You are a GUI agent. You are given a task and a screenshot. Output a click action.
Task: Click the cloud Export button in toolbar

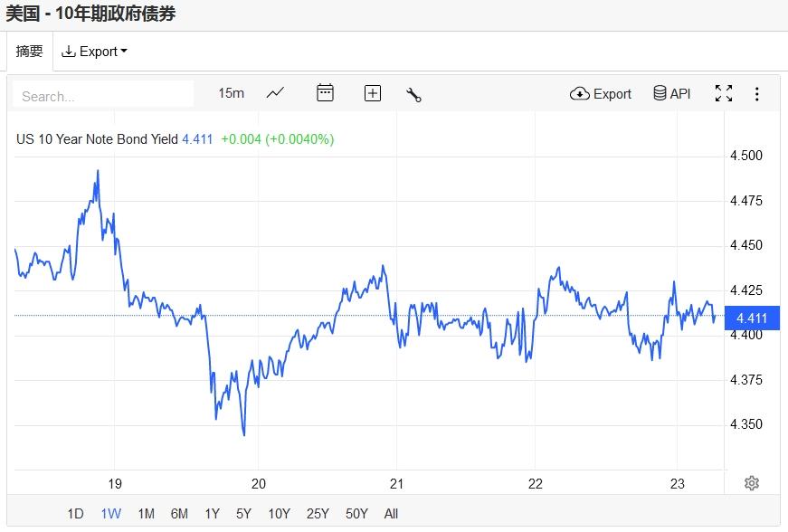(601, 93)
